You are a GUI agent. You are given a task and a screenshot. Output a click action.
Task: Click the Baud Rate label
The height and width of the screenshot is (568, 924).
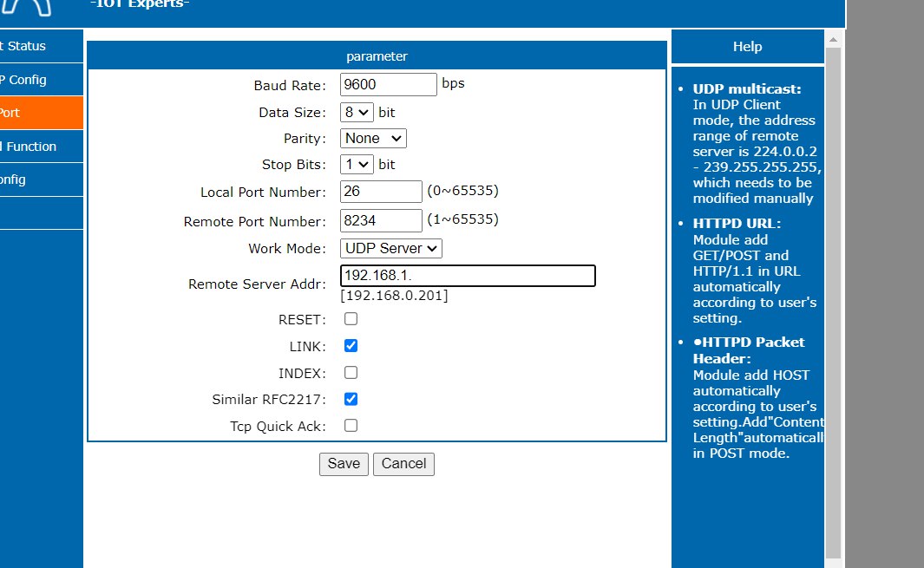[290, 86]
